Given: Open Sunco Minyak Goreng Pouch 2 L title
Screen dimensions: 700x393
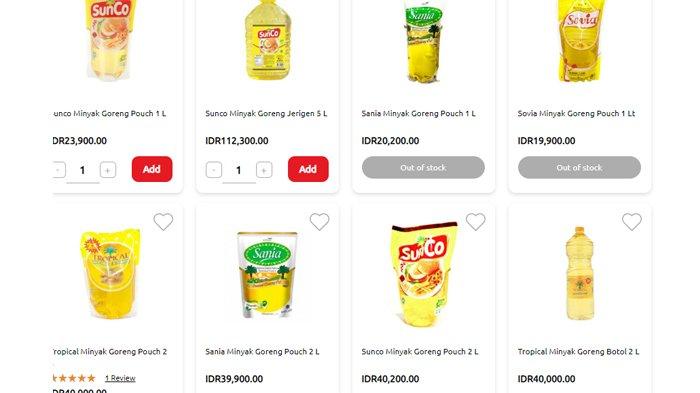Looking at the screenshot, I should coord(420,351).
